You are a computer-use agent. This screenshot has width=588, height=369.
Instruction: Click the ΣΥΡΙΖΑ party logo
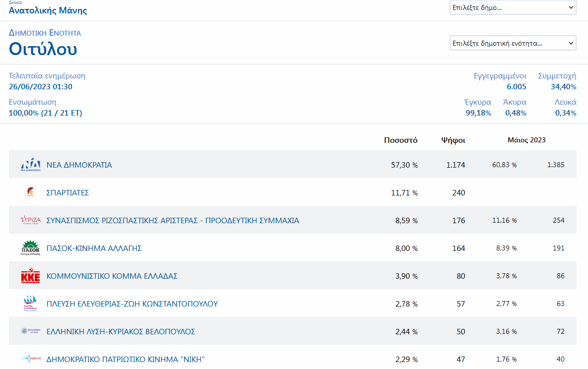click(30, 220)
